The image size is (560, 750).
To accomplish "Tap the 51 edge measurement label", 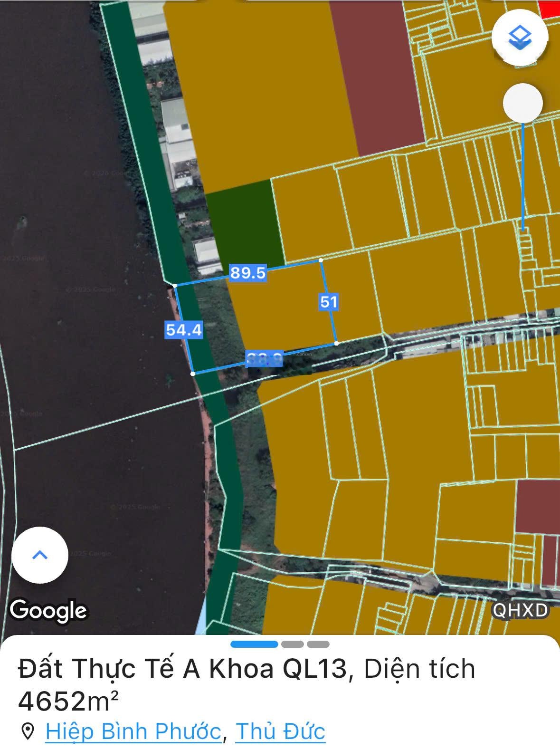I will (x=329, y=302).
